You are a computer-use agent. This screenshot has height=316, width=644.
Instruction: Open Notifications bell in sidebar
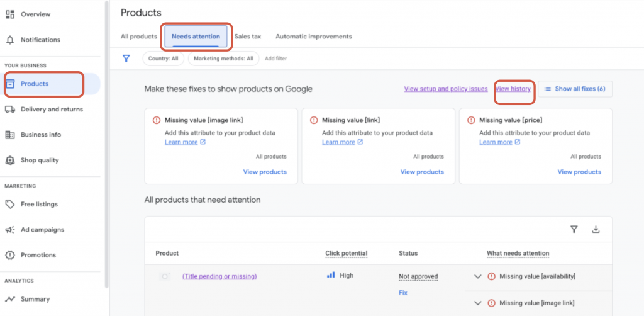(x=10, y=40)
